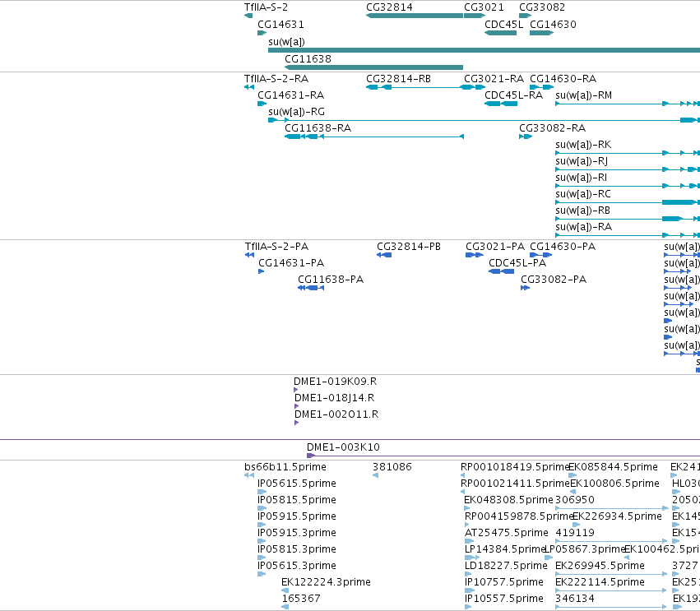Click the EK048308.5prime EST label
This screenshot has width=700, height=611.
(x=508, y=500)
